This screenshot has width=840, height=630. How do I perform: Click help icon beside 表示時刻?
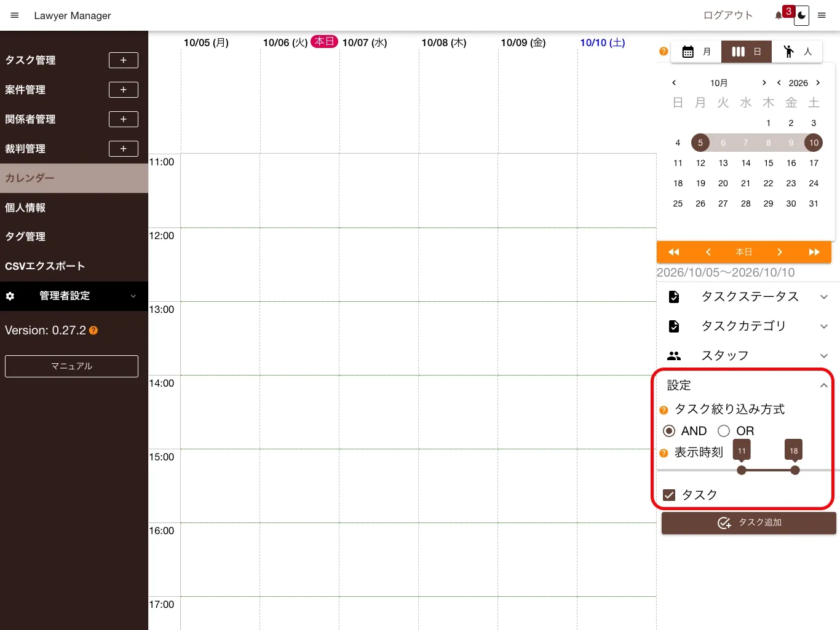[x=664, y=454]
